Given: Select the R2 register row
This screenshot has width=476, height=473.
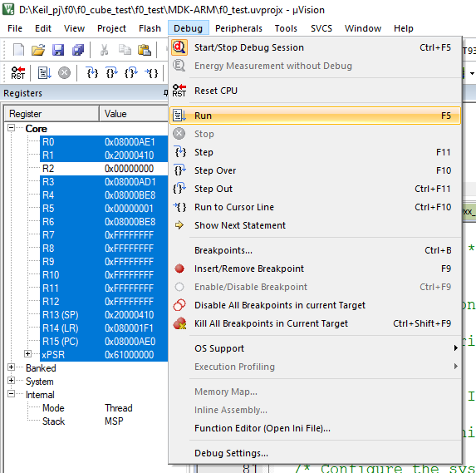Looking at the screenshot, I should click(x=104, y=168).
